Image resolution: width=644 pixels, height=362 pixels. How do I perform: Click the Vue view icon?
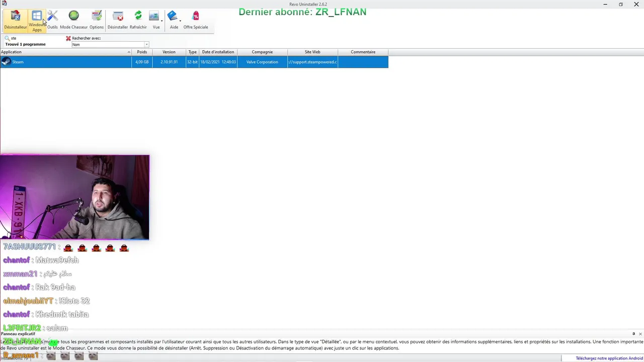pyautogui.click(x=154, y=17)
